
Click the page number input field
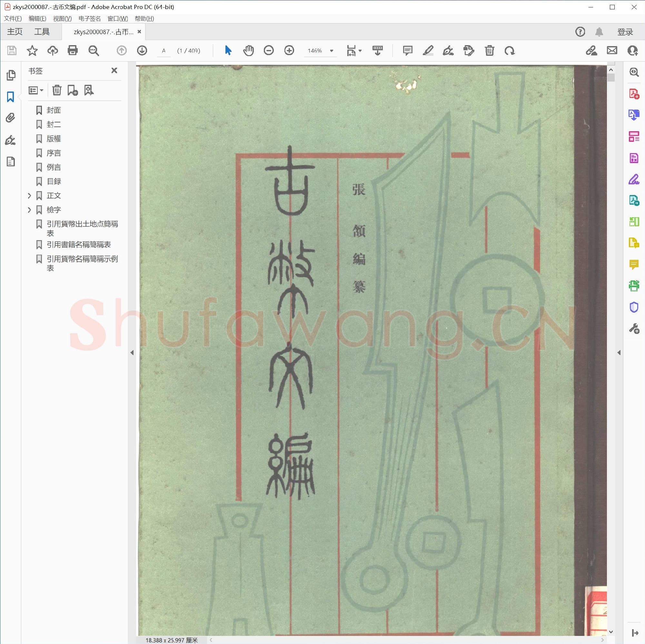coord(164,51)
